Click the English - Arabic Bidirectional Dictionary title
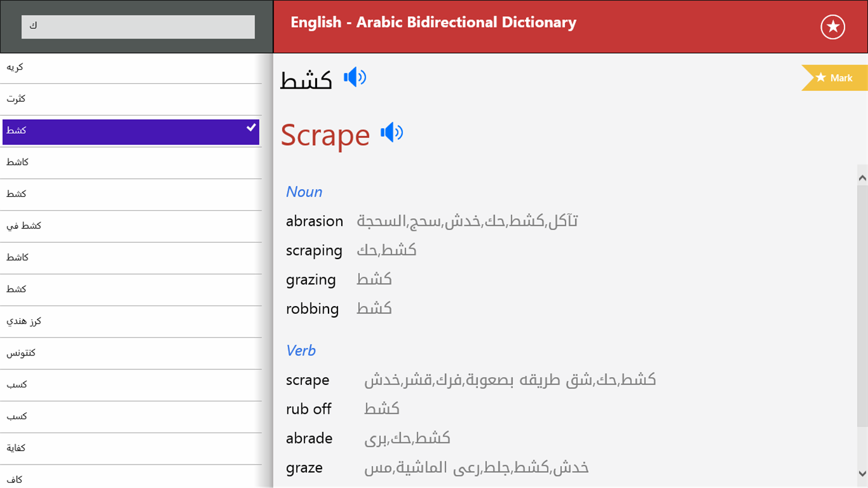Image resolution: width=868 pixels, height=488 pixels. [433, 23]
